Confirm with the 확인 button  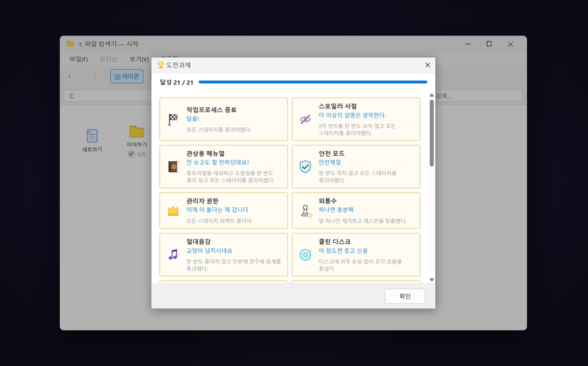[405, 296]
